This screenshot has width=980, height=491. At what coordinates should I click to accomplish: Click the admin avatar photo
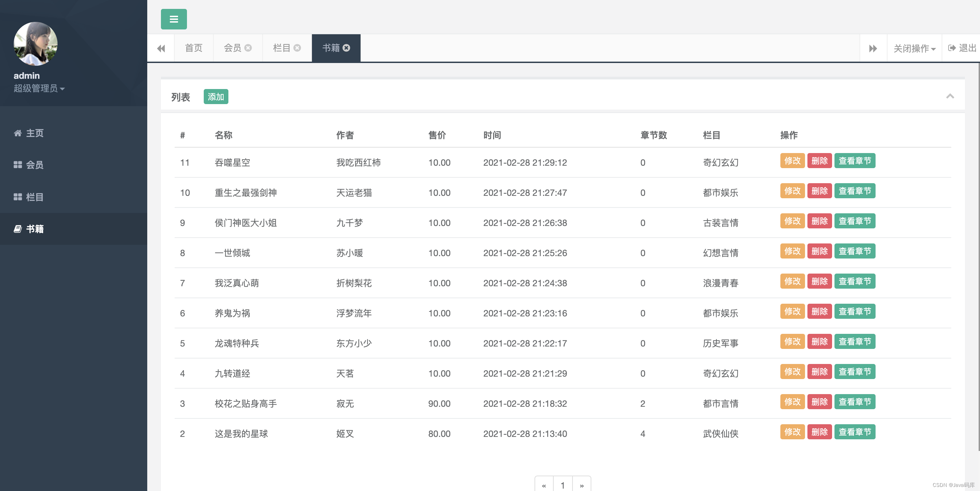tap(35, 43)
